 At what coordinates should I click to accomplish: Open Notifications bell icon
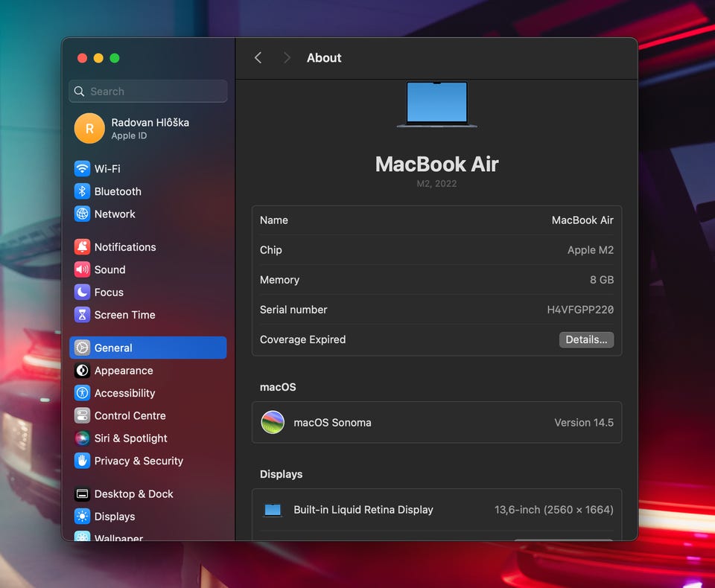tap(82, 247)
